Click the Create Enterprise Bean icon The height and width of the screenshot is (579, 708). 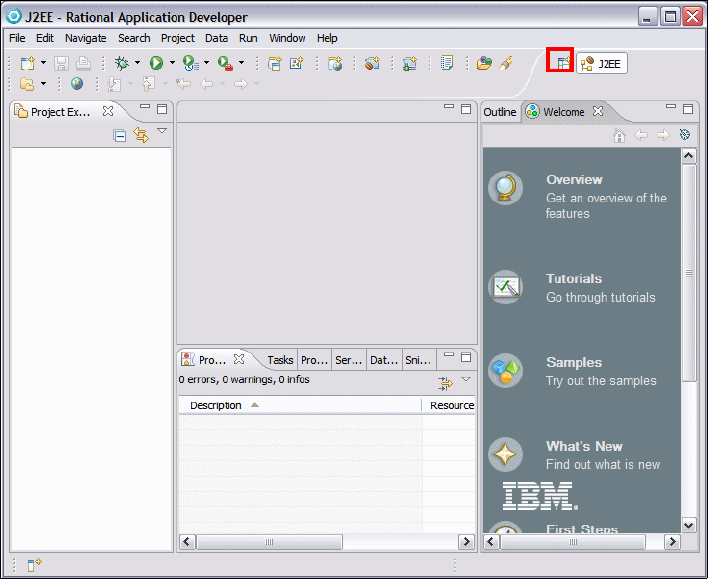pos(372,63)
